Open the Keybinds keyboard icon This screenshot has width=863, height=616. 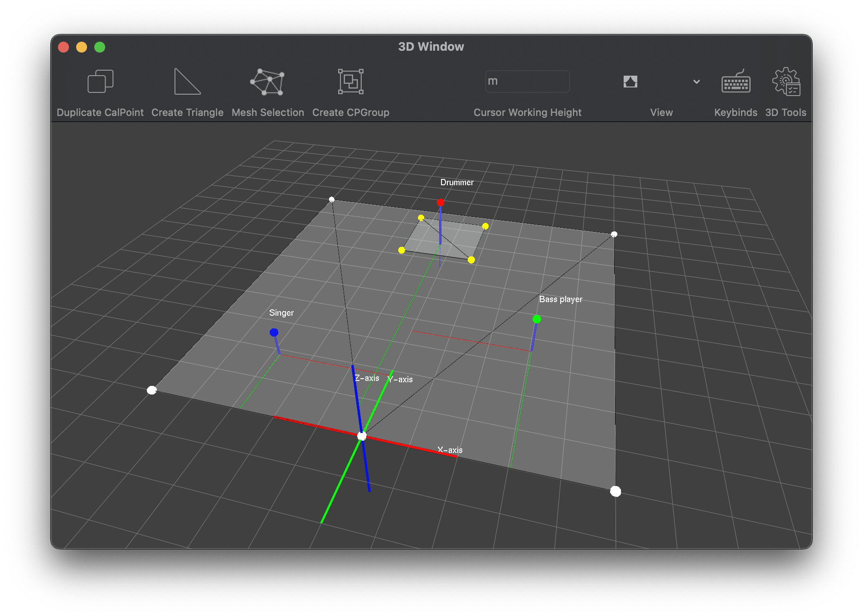point(736,82)
